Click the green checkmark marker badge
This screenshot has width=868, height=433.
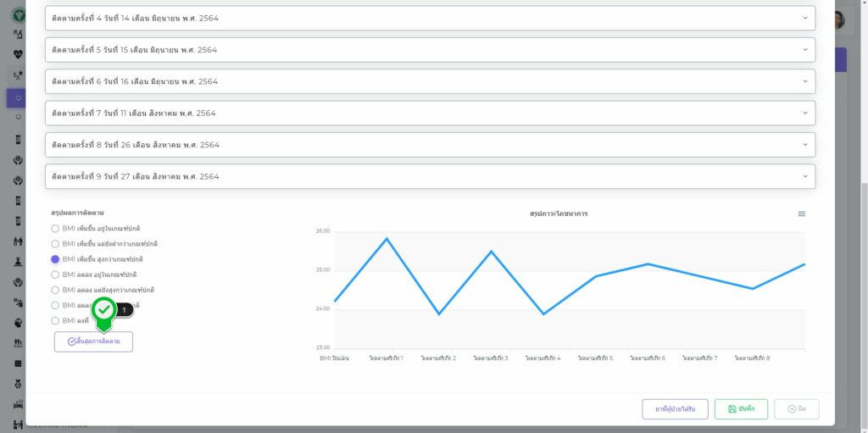coord(104,310)
